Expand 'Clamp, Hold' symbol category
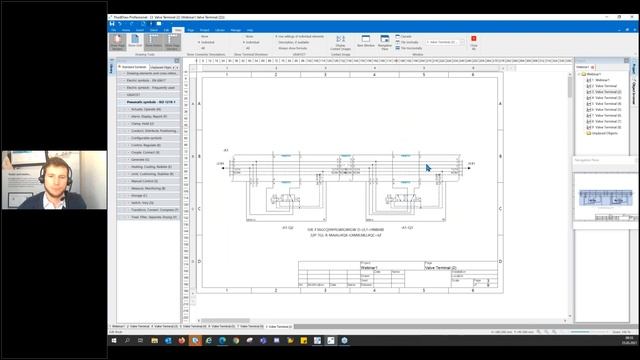This screenshot has width=640, height=360. (x=149, y=124)
